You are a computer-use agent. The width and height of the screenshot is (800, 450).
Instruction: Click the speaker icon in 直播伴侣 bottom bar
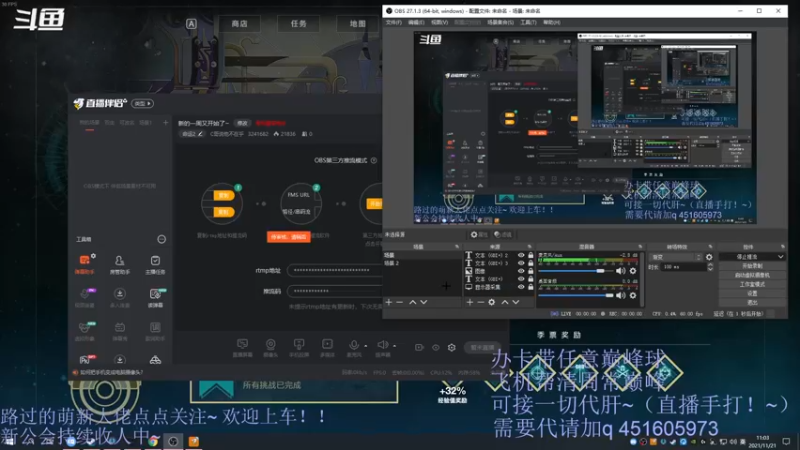(x=382, y=346)
